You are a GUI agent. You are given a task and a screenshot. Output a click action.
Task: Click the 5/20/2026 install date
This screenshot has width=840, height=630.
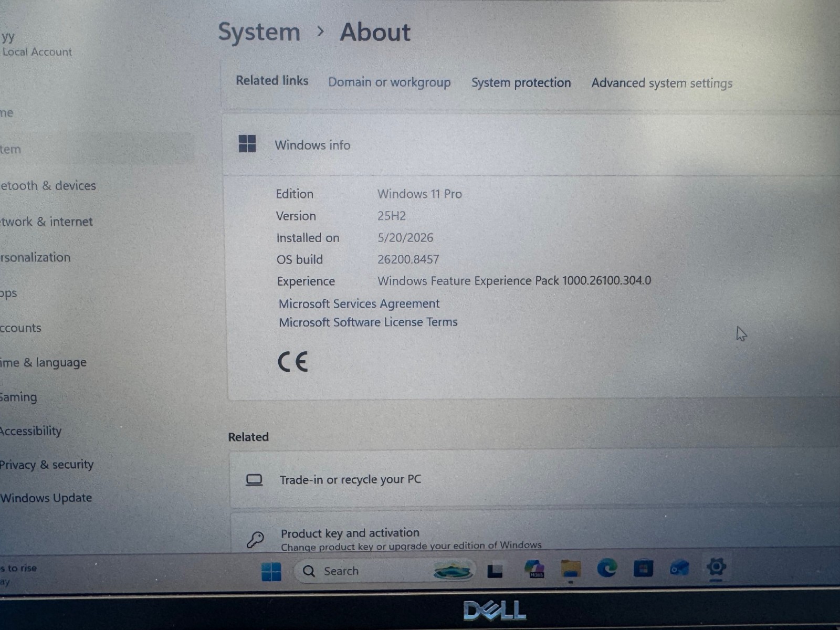(405, 238)
